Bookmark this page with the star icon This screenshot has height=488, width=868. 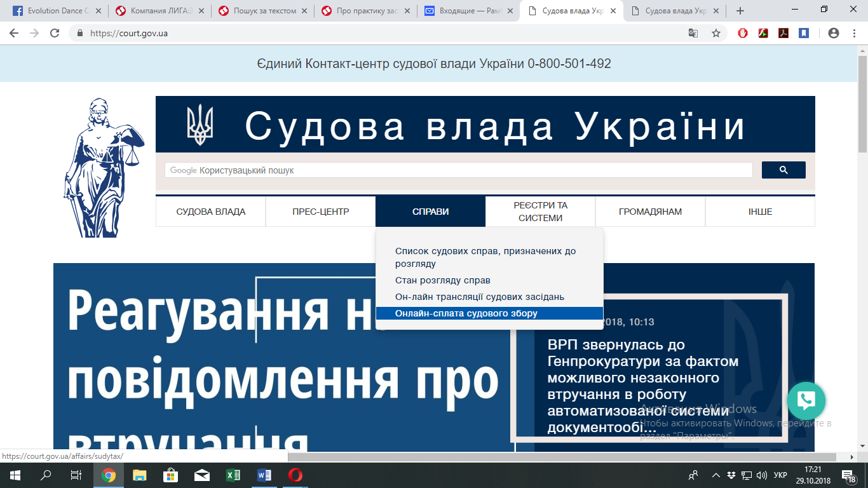tap(716, 33)
